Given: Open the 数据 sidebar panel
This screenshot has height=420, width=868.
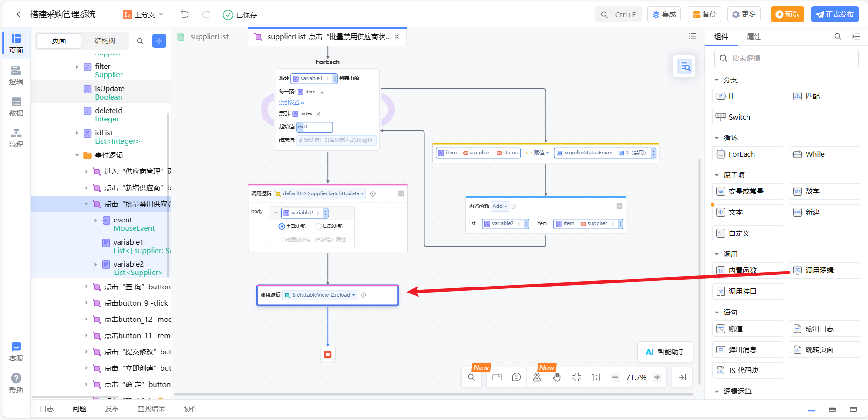Looking at the screenshot, I should (16, 107).
